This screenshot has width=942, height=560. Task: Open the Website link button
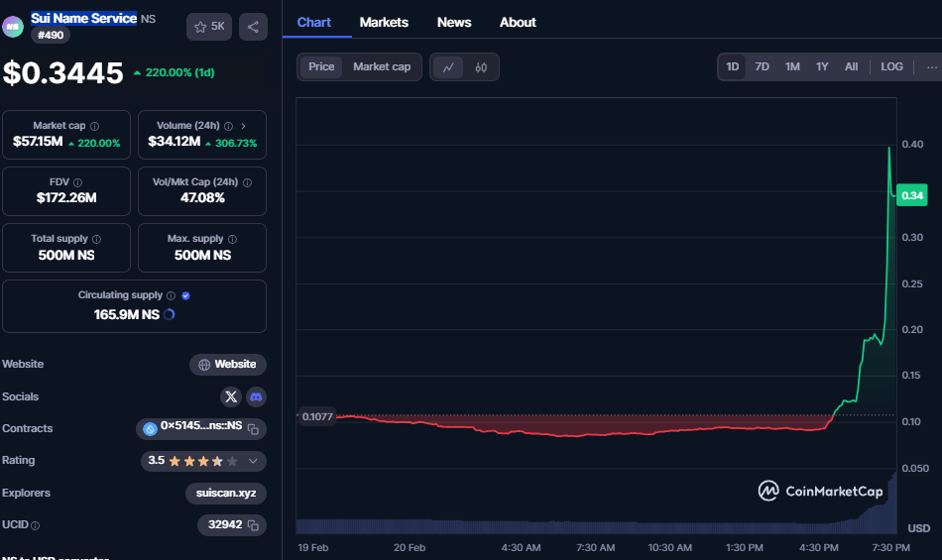point(228,365)
